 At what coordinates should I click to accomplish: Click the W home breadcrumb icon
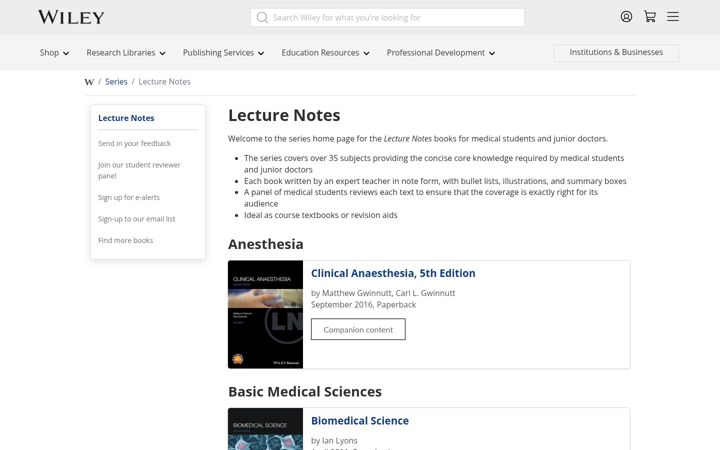(x=89, y=82)
